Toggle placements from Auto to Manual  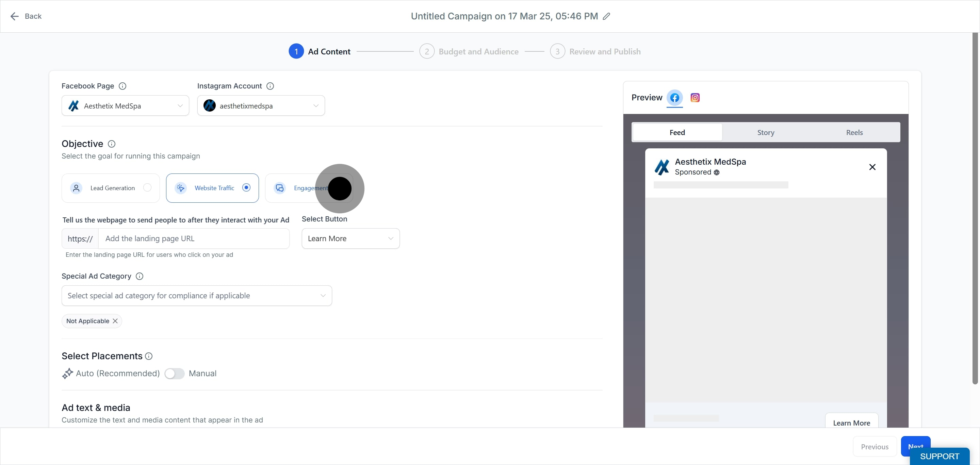175,373
